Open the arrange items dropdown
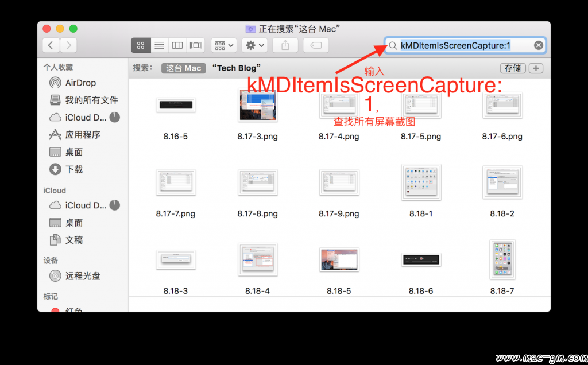588x365 pixels. point(223,45)
